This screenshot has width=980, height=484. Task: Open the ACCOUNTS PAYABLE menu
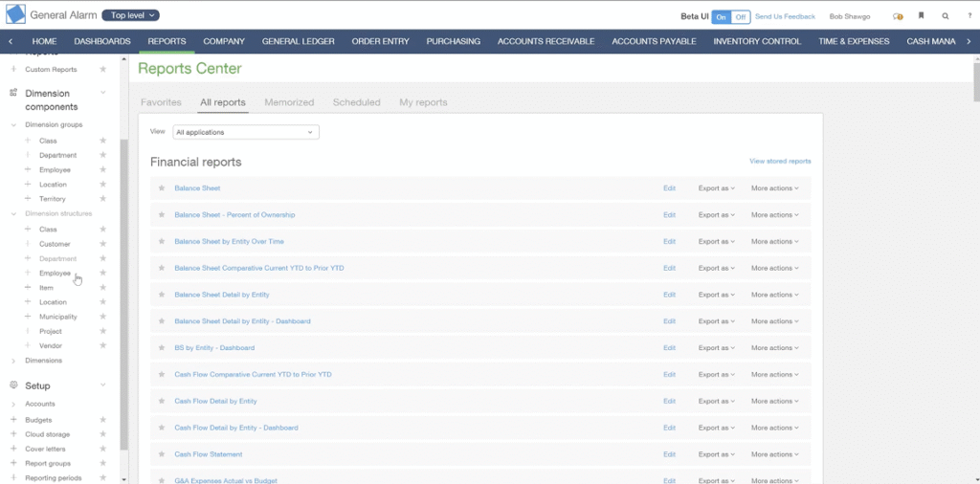coord(654,41)
